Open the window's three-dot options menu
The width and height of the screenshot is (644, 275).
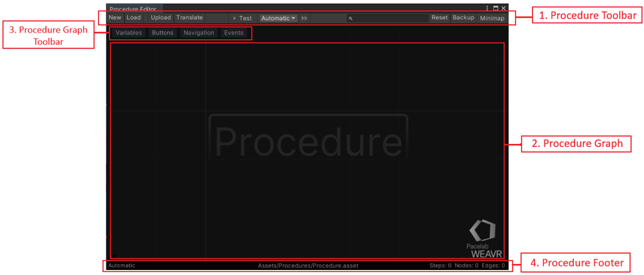click(x=487, y=8)
